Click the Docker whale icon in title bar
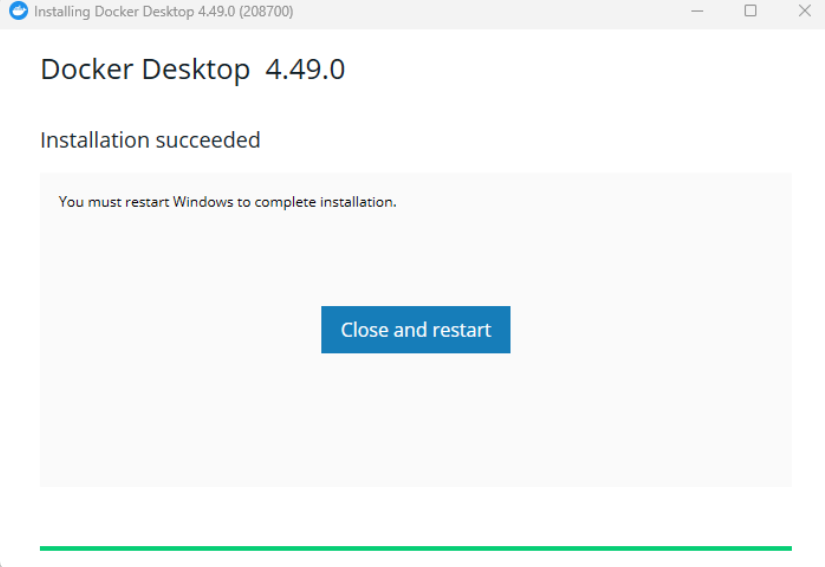 tap(18, 11)
